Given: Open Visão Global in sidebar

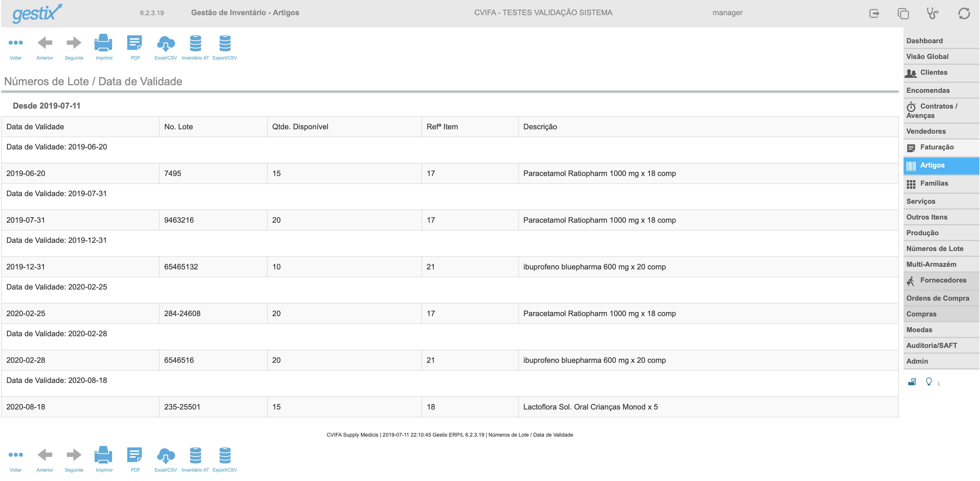Looking at the screenshot, I should (x=941, y=56).
